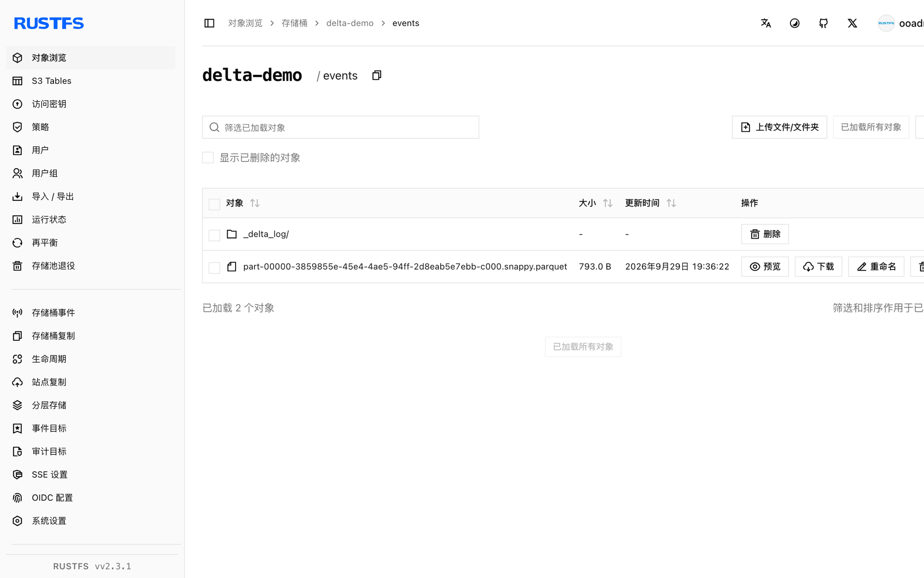The image size is (924, 578).
Task: Open the GitHub icon link
Action: tap(823, 23)
